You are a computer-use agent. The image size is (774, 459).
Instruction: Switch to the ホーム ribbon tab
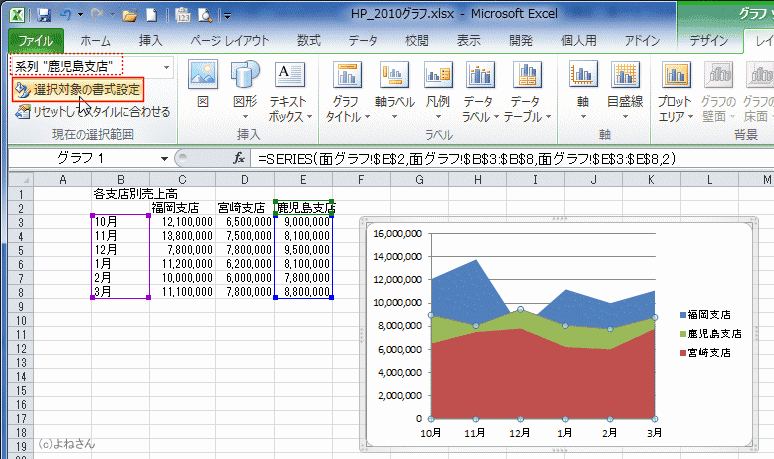(95, 41)
